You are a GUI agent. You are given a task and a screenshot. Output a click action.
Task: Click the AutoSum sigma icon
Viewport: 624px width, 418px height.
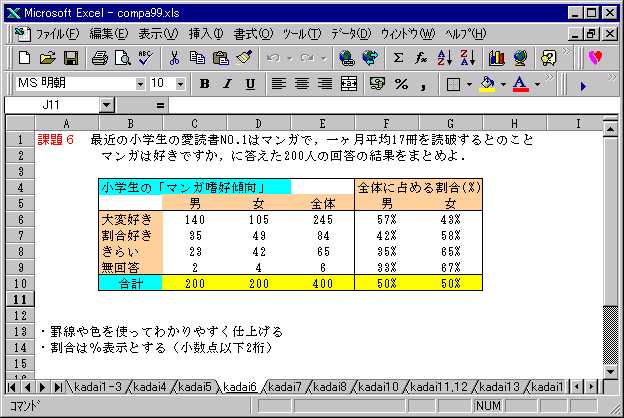click(399, 58)
